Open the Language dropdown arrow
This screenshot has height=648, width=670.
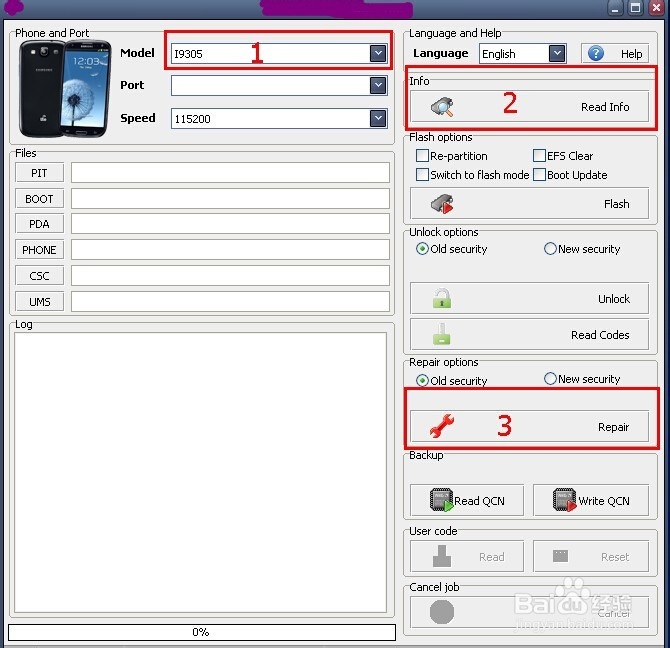click(557, 53)
